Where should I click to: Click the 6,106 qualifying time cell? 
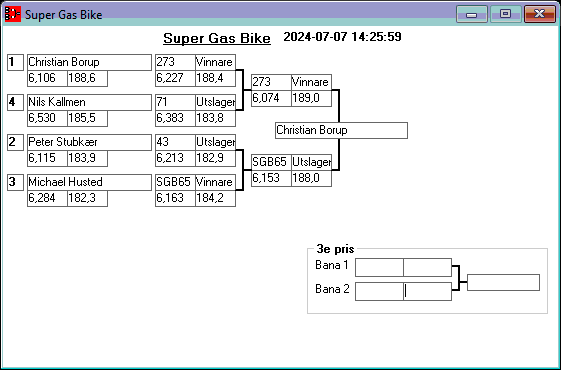point(48,78)
